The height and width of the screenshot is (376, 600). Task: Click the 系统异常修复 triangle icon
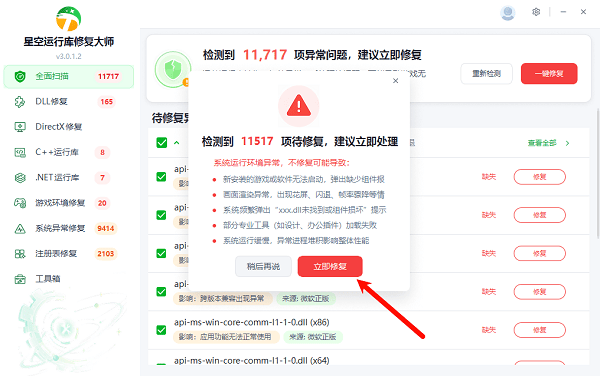coord(20,229)
